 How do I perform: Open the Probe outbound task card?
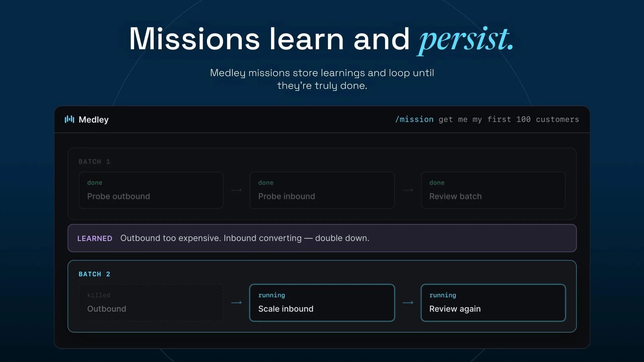click(x=151, y=190)
